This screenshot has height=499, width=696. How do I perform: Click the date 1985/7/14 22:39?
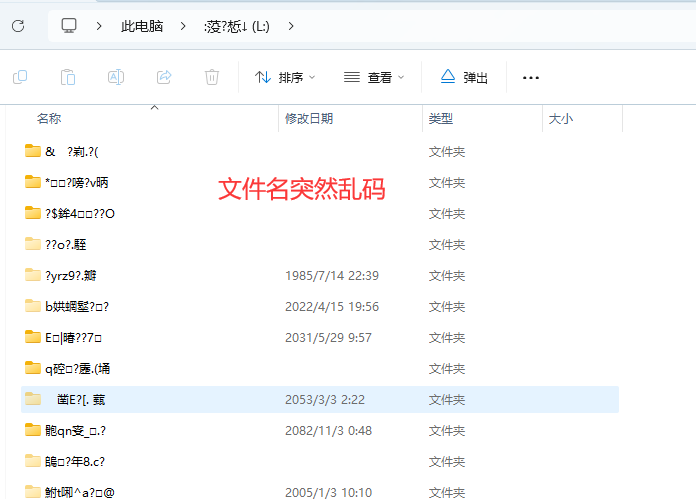coord(332,276)
